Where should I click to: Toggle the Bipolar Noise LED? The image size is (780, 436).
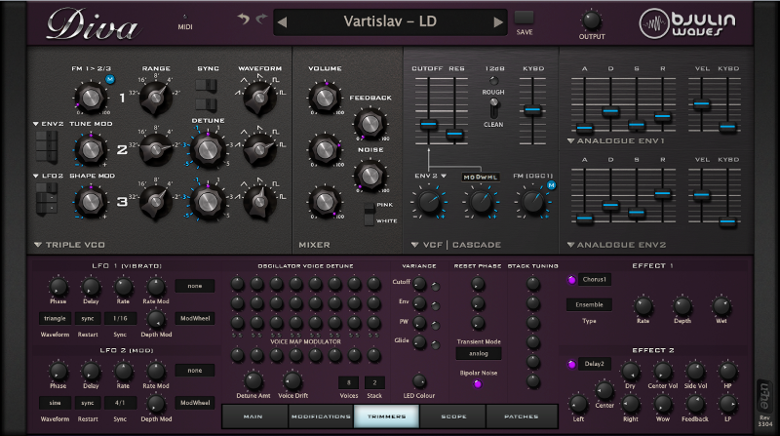point(477,384)
